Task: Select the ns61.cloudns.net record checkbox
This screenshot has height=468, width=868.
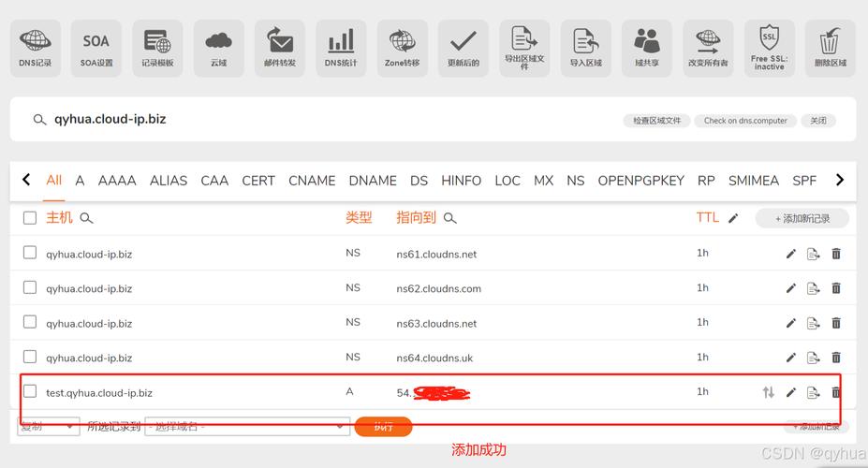Action: click(x=30, y=253)
